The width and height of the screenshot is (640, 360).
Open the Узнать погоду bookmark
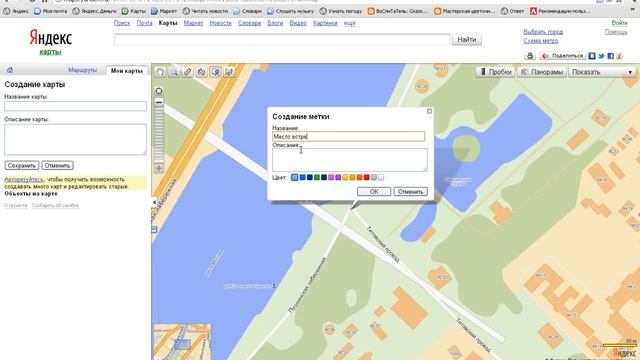pos(341,11)
